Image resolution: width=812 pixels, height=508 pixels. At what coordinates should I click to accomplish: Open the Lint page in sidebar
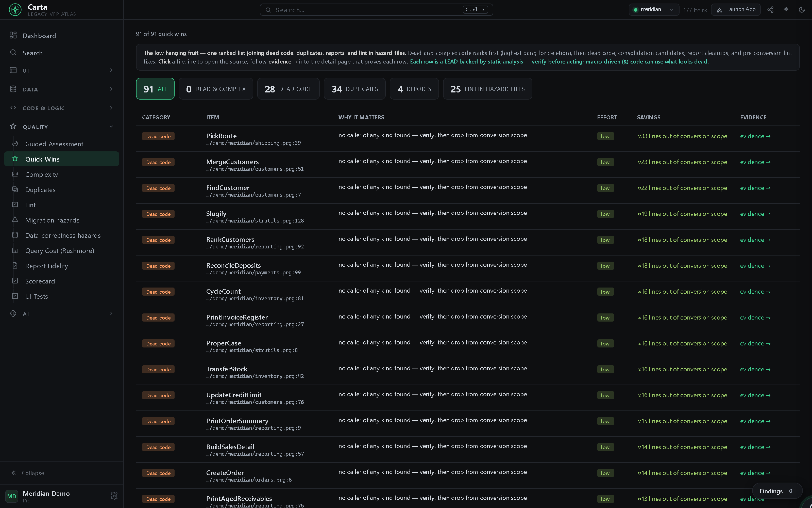pos(61,205)
